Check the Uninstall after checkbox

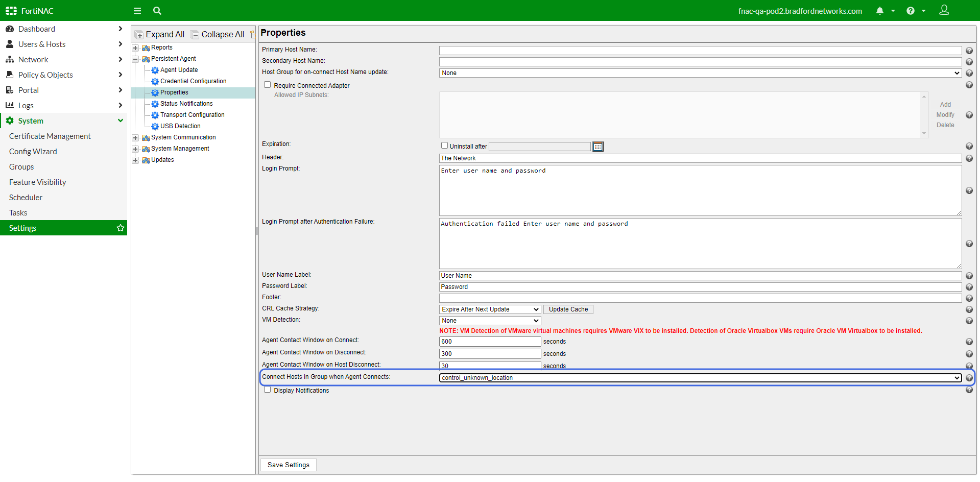[x=444, y=146]
